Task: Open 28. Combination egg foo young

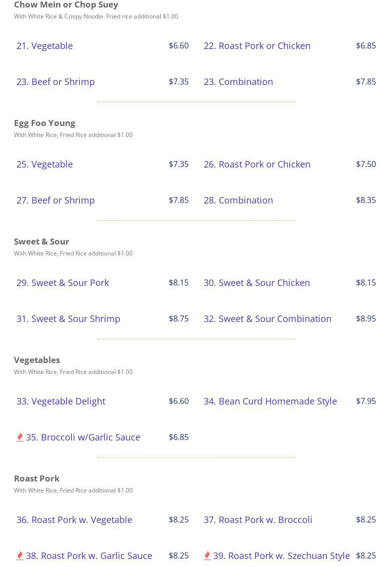Action: point(238,200)
